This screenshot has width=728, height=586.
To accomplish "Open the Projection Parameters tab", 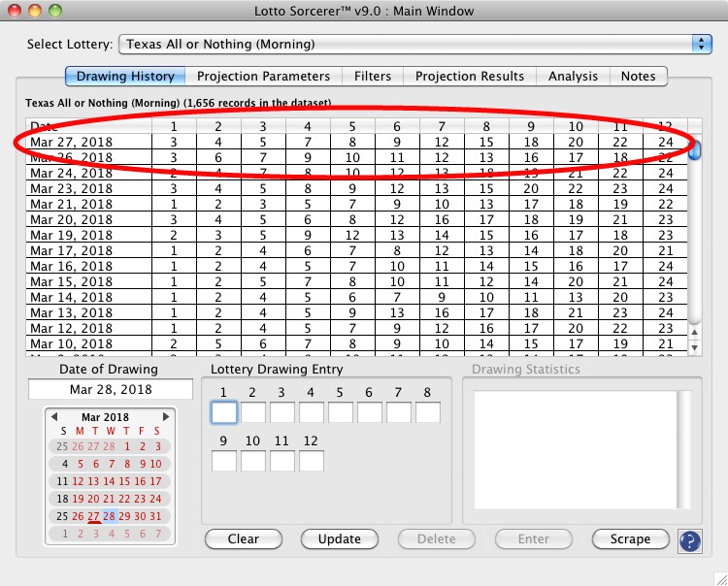I will click(263, 76).
